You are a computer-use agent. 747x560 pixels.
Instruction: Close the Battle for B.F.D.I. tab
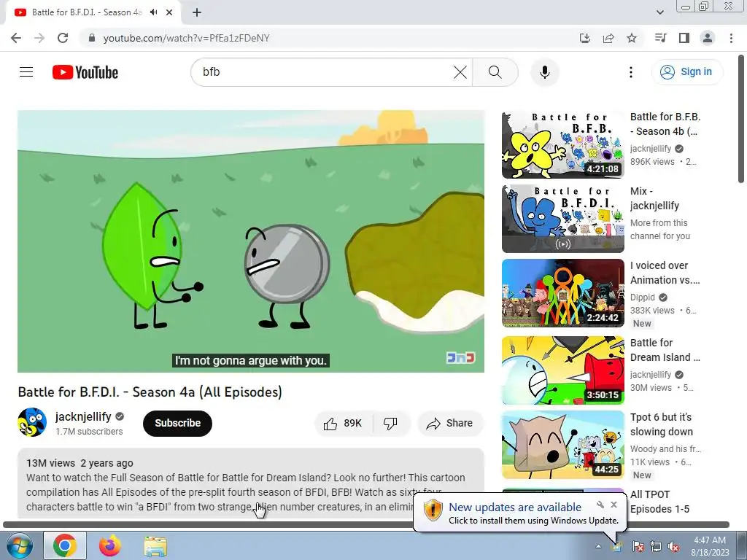click(x=169, y=12)
